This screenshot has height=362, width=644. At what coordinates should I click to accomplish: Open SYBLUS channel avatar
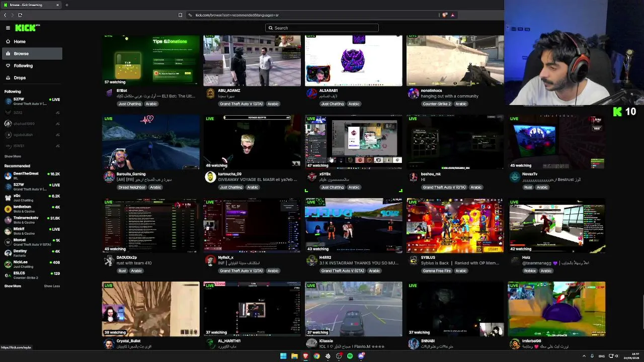click(x=414, y=260)
